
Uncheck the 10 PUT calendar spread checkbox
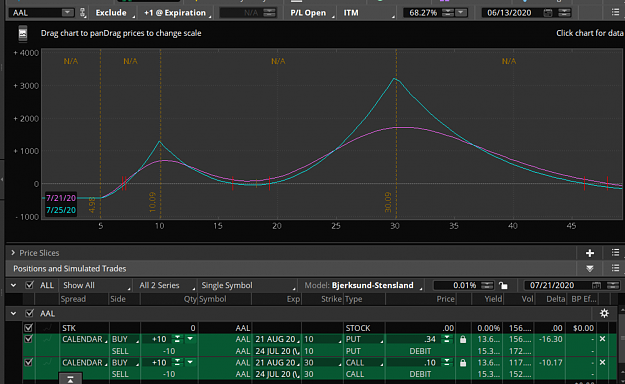(28, 339)
